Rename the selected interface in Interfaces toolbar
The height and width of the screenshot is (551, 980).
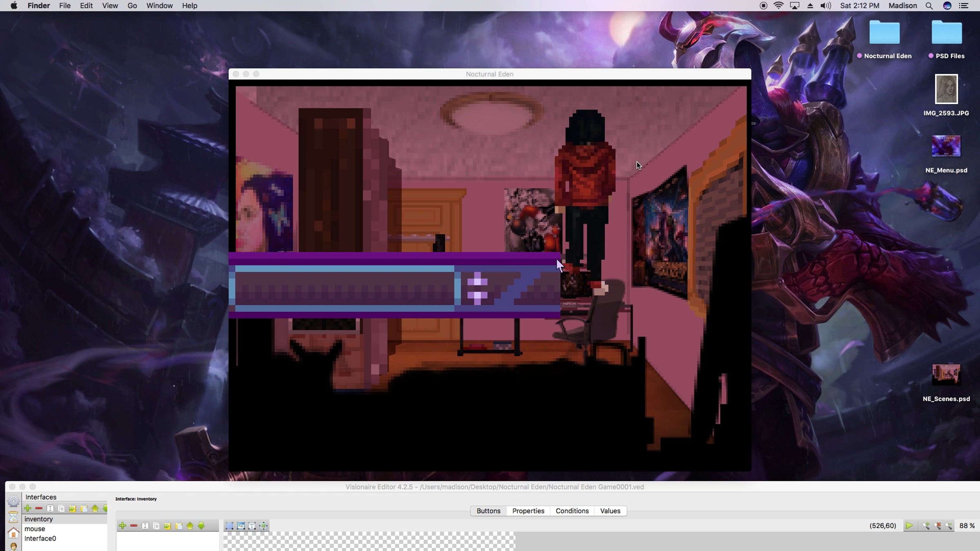(50, 508)
